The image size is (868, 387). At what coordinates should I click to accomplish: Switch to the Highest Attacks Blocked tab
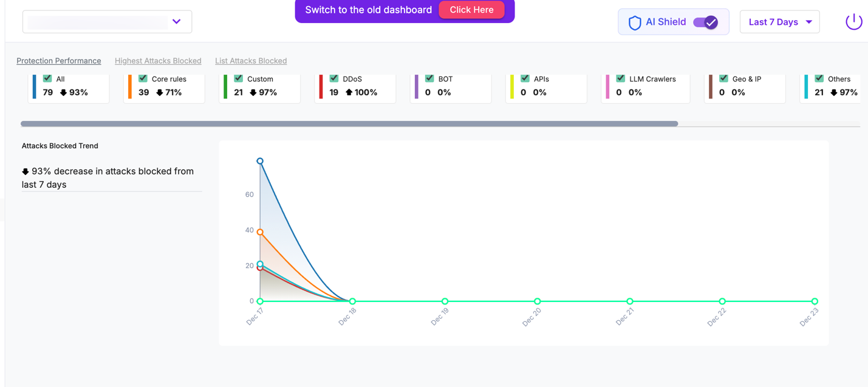pyautogui.click(x=158, y=61)
